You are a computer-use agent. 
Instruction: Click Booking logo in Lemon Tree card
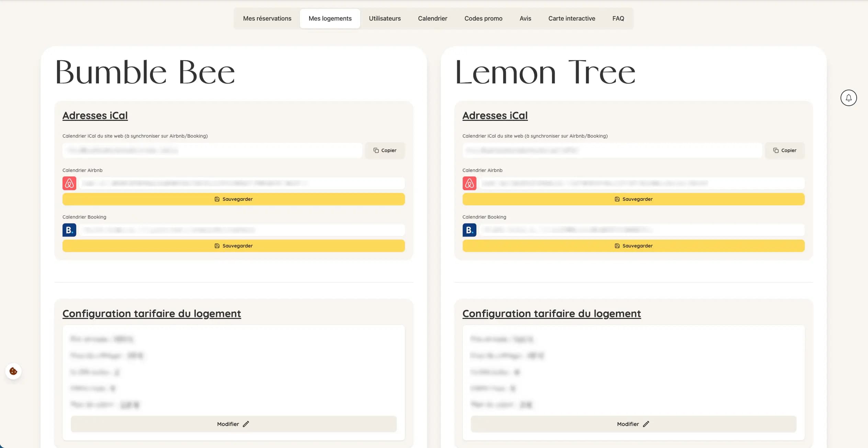tap(469, 230)
